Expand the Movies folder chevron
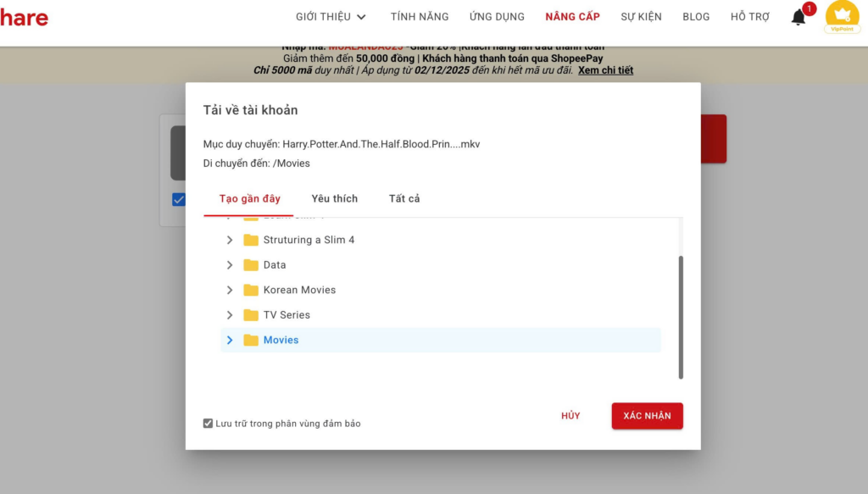The width and height of the screenshot is (868, 494). (230, 340)
